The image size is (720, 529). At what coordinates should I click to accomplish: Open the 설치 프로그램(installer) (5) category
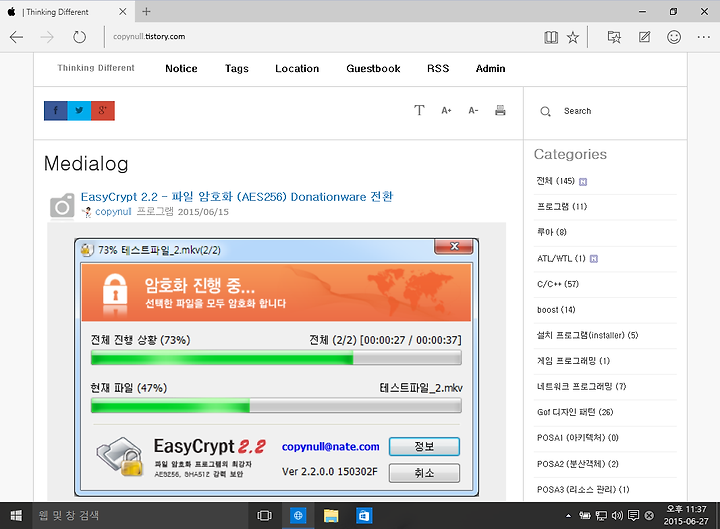click(x=587, y=335)
